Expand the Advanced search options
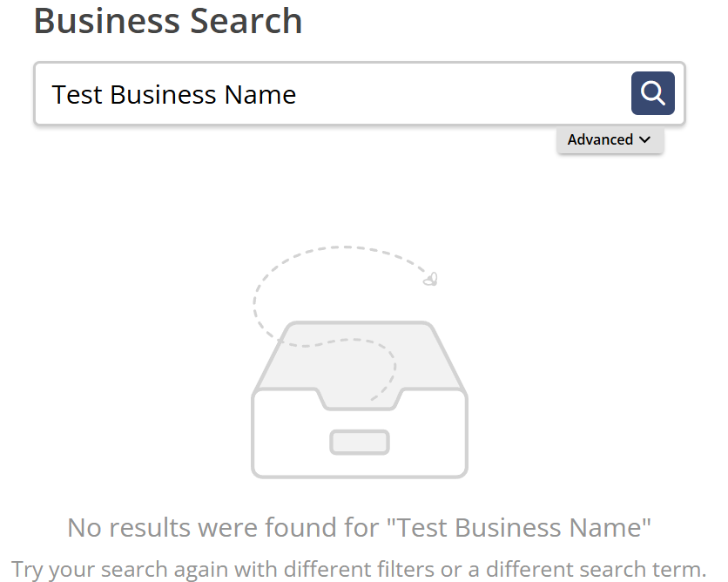Viewport: 728px width, 582px height. click(610, 139)
